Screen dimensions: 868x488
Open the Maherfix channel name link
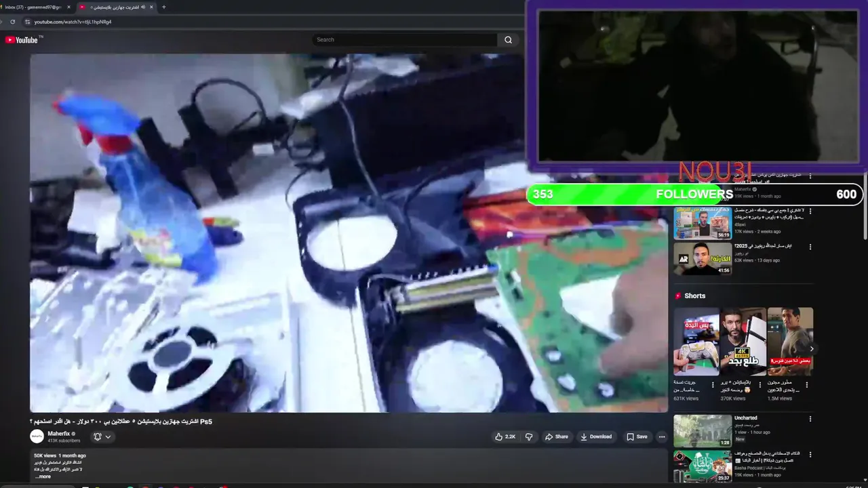point(58,433)
